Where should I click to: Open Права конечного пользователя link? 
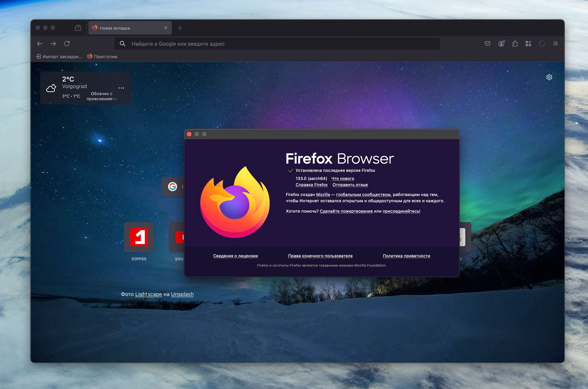coord(320,256)
